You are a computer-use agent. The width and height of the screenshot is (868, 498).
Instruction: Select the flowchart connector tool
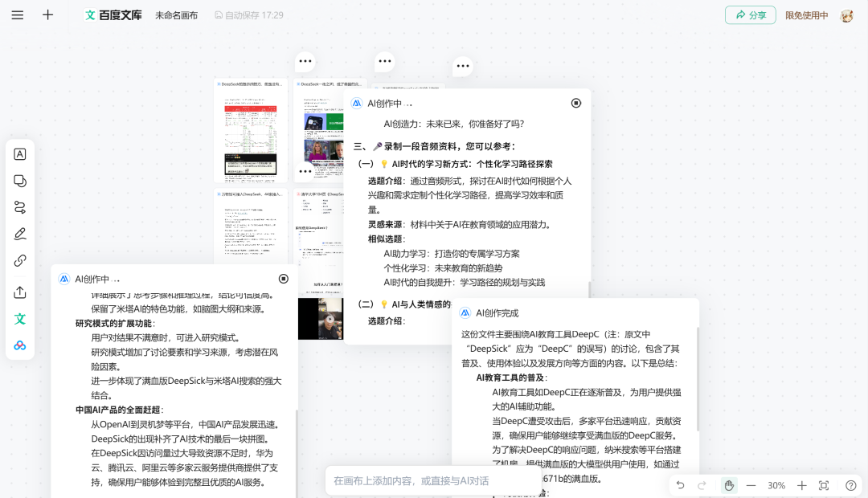(20, 207)
